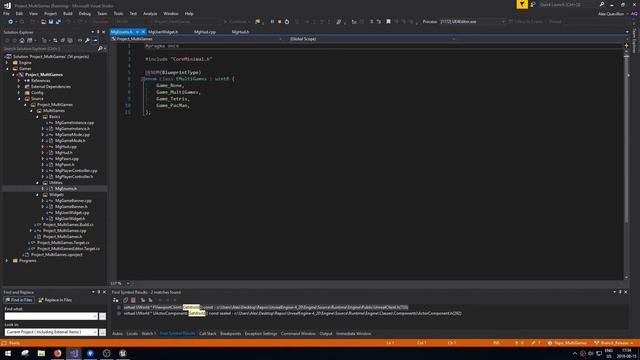
Task: Click the Solution Explorer Properties wrench icon
Action: click(87, 40)
